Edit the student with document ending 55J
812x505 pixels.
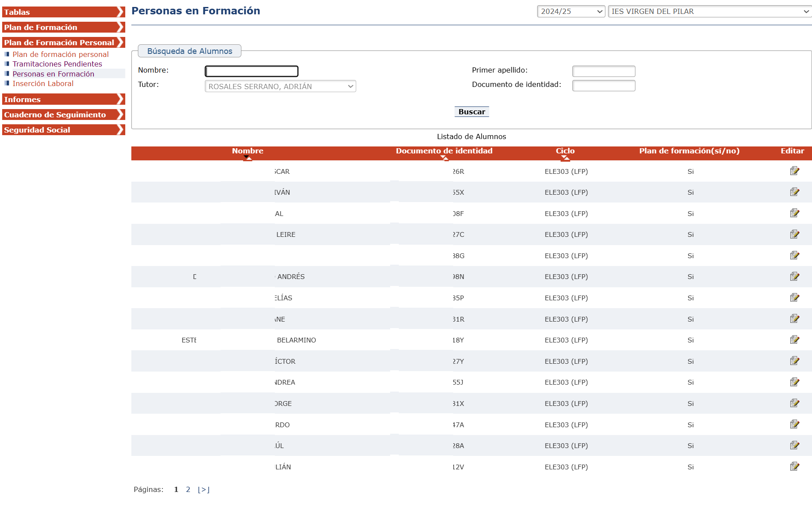(x=794, y=382)
